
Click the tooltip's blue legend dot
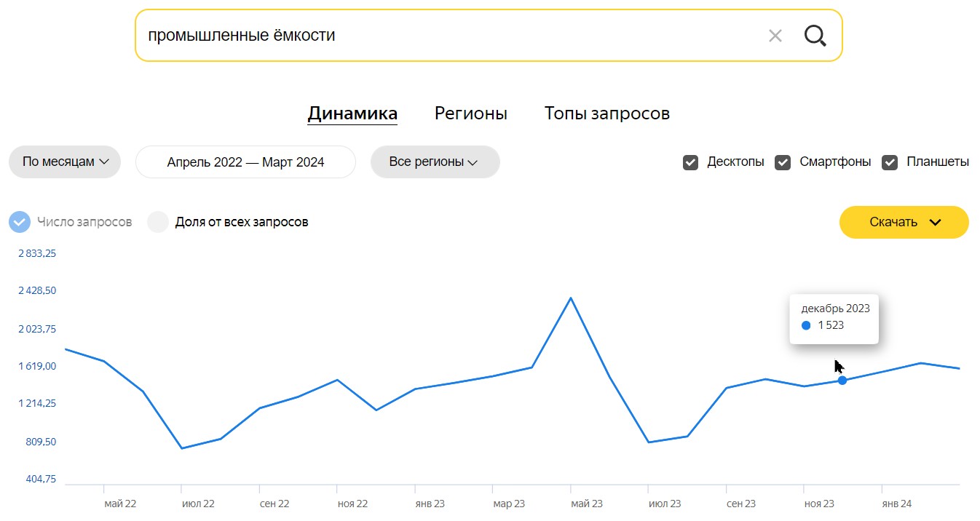tap(806, 325)
